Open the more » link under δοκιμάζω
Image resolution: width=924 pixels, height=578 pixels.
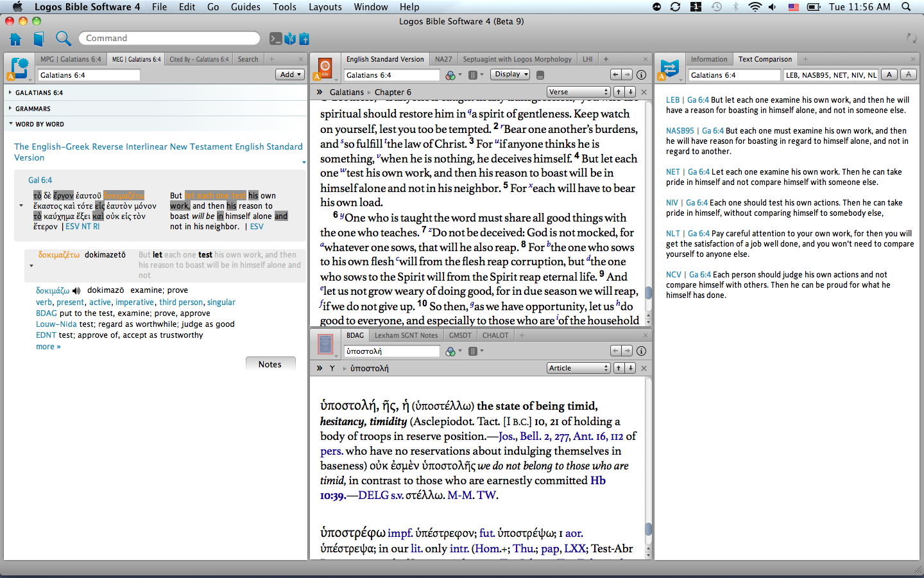coord(48,347)
